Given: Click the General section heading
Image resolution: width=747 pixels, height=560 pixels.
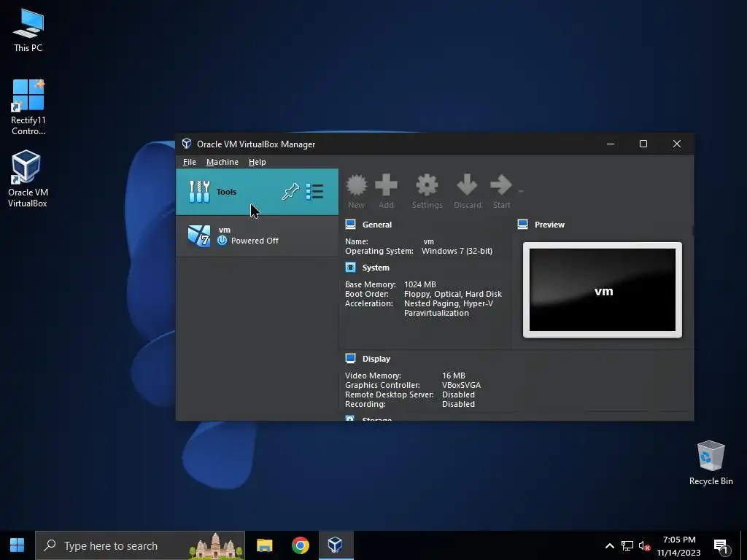Looking at the screenshot, I should coord(377,225).
